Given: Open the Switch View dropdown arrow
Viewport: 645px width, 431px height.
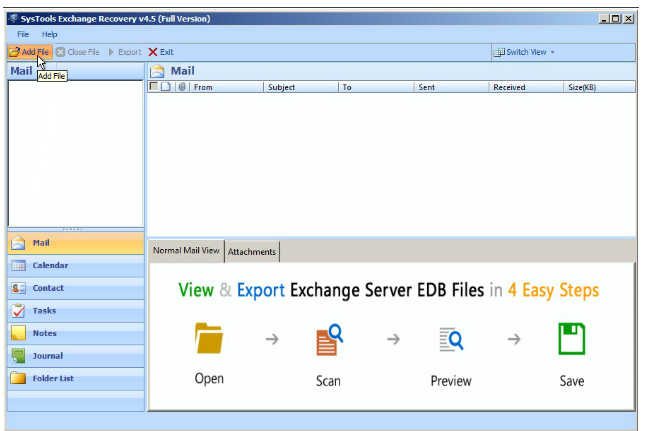Looking at the screenshot, I should coord(552,52).
